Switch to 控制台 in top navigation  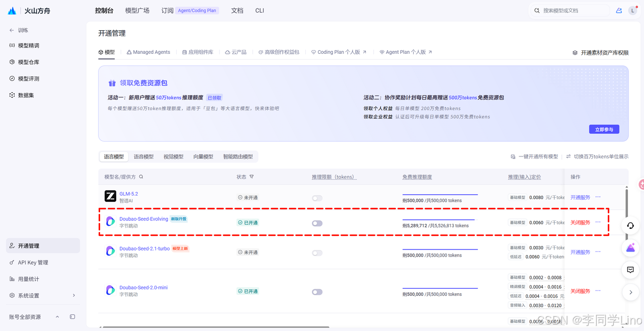(x=104, y=11)
